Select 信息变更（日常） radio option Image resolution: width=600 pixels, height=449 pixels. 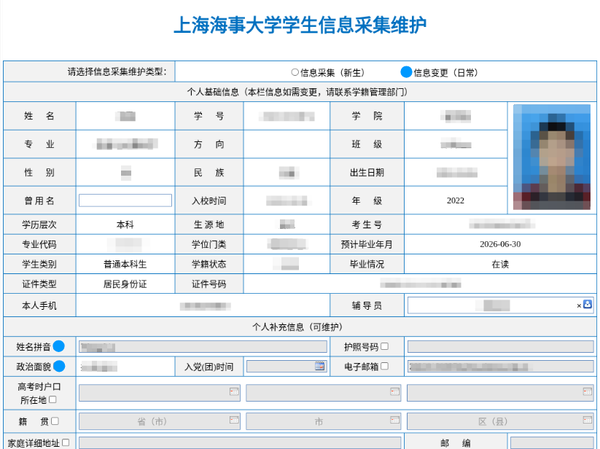click(x=406, y=72)
